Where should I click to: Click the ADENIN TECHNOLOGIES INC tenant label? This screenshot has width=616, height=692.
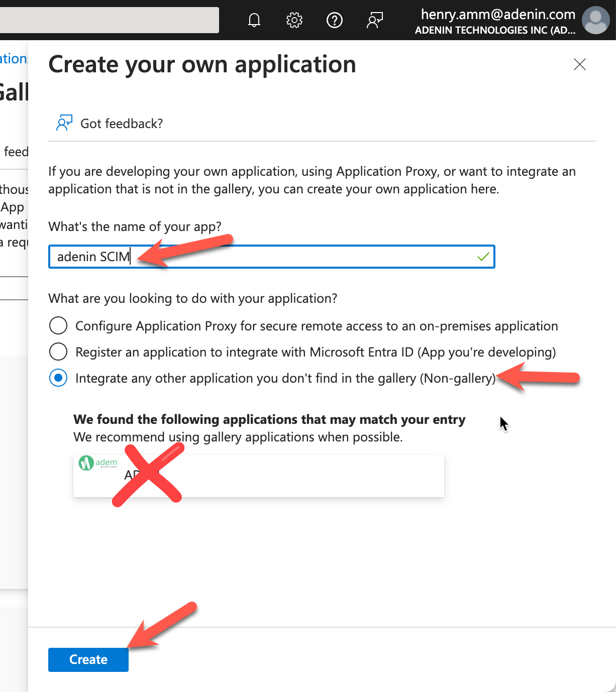point(495,30)
